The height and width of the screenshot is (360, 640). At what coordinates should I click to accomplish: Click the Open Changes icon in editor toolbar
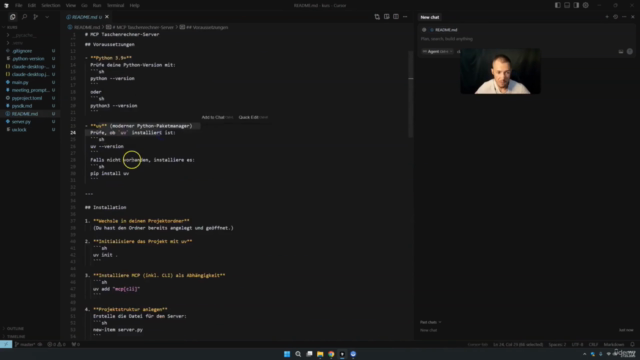pos(377,17)
